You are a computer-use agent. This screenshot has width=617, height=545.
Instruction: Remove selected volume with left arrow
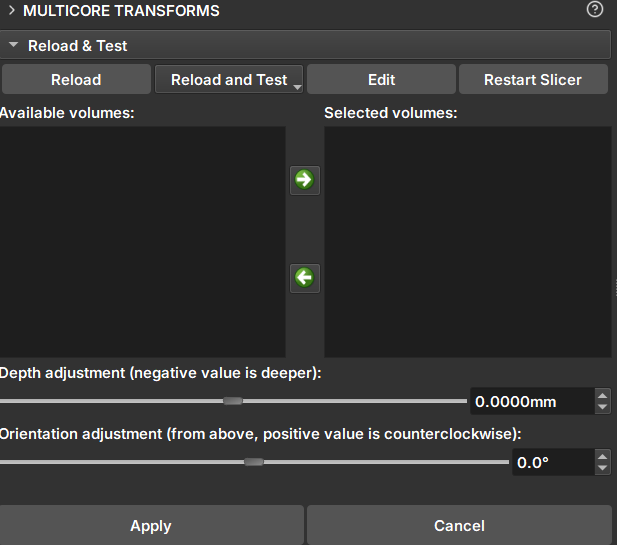click(304, 277)
